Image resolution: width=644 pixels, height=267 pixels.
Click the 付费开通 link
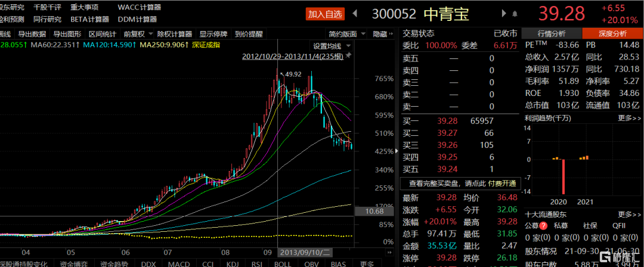(x=502, y=183)
